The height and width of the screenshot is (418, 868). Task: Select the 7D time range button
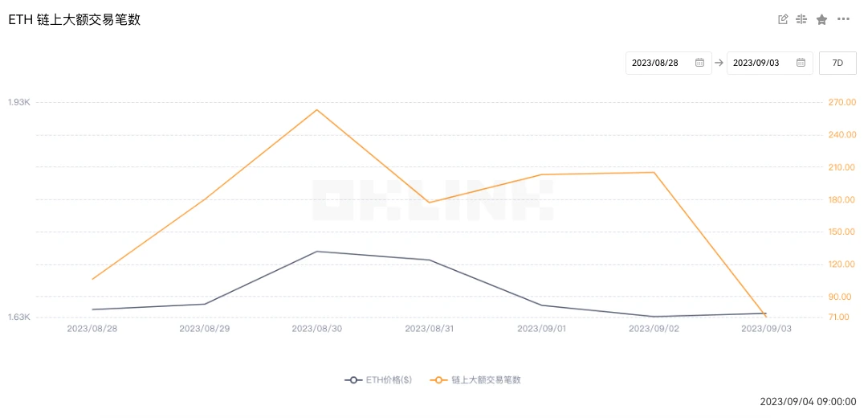coord(837,63)
